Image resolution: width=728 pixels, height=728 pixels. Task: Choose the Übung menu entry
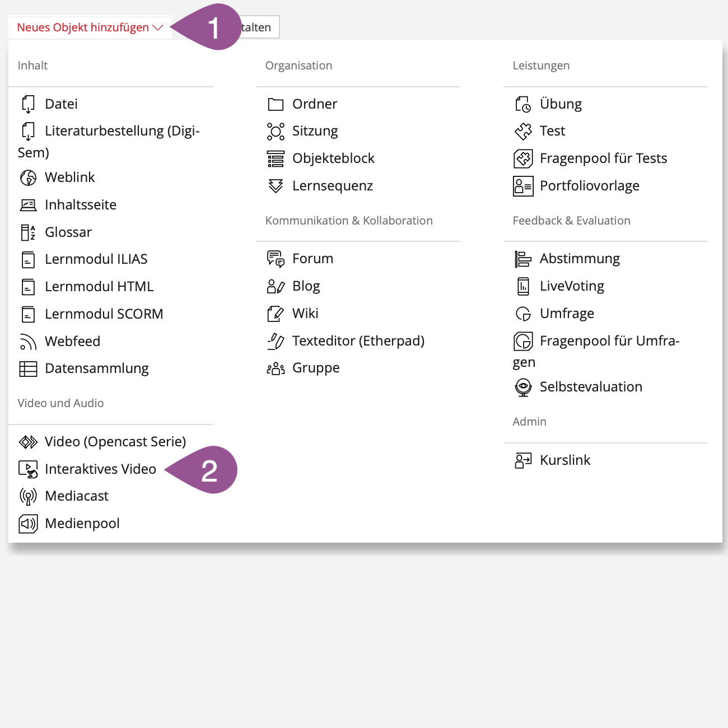(x=560, y=104)
